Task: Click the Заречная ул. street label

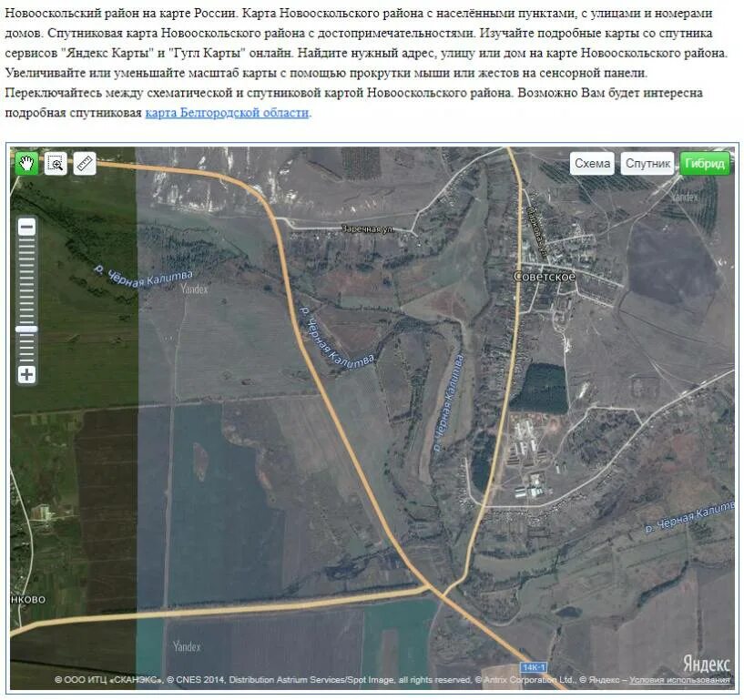Action: coord(367,229)
